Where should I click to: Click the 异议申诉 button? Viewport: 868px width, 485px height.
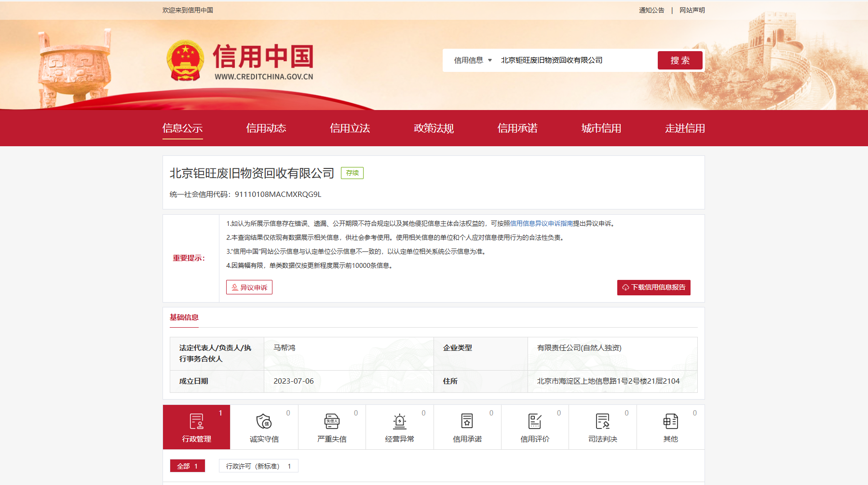[x=249, y=287]
